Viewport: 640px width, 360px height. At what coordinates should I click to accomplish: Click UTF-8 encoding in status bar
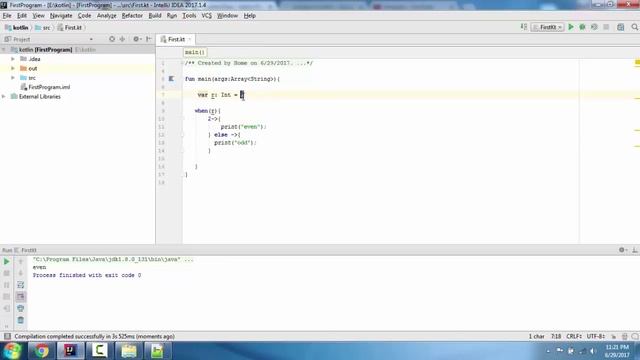point(596,336)
